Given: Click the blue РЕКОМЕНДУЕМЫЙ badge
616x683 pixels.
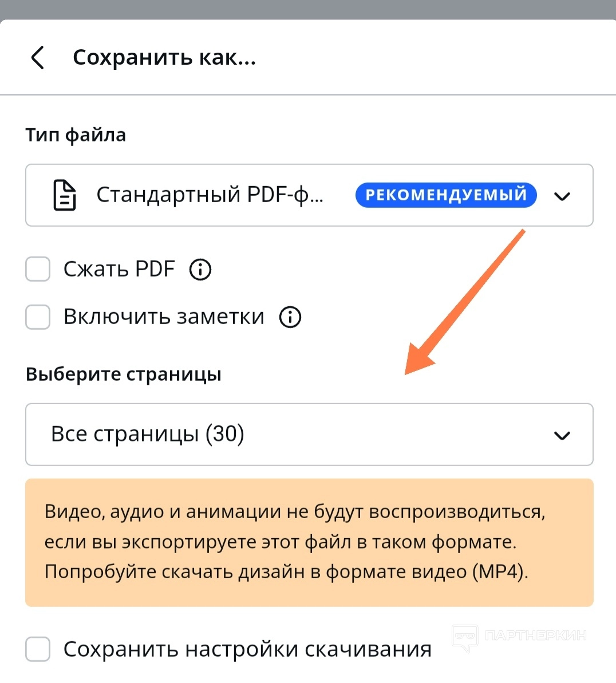Looking at the screenshot, I should [x=446, y=195].
